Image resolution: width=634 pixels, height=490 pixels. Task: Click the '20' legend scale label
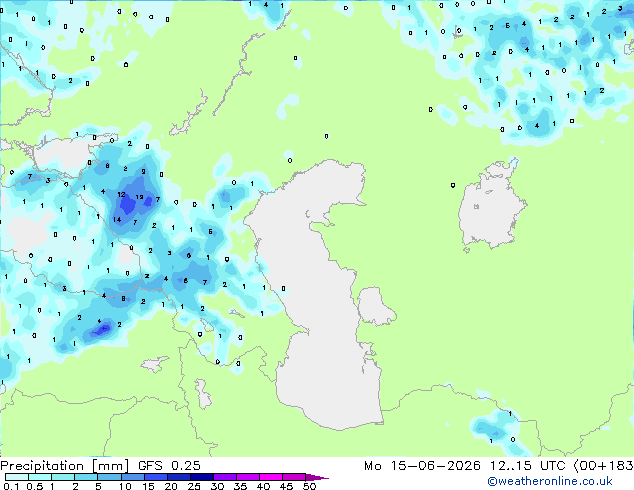click(171, 486)
